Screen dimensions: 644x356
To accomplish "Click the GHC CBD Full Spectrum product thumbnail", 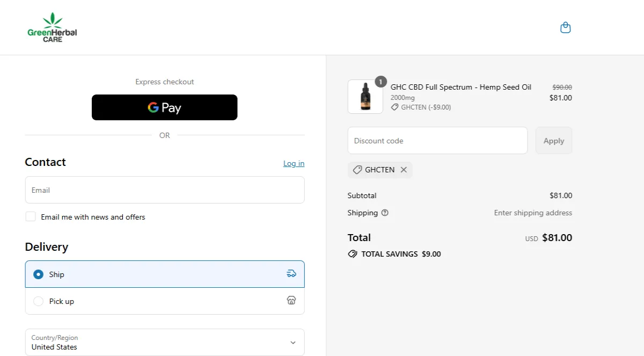I will pyautogui.click(x=365, y=97).
